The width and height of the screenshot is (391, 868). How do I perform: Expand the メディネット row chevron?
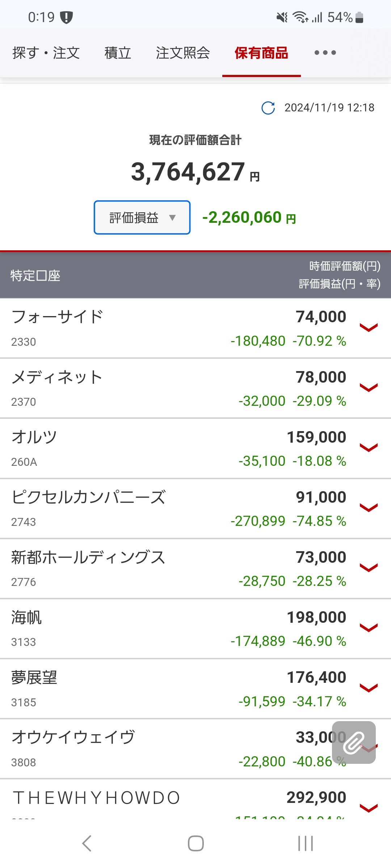pos(369,388)
